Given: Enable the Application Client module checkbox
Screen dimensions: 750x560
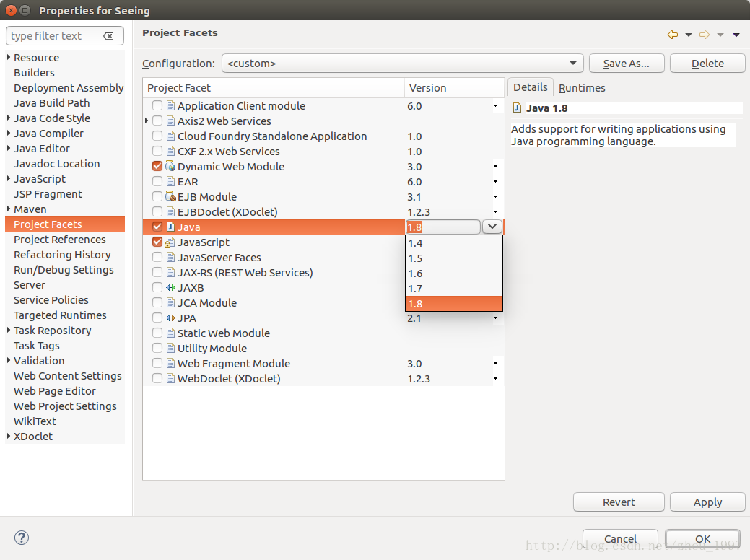Looking at the screenshot, I should pyautogui.click(x=157, y=105).
